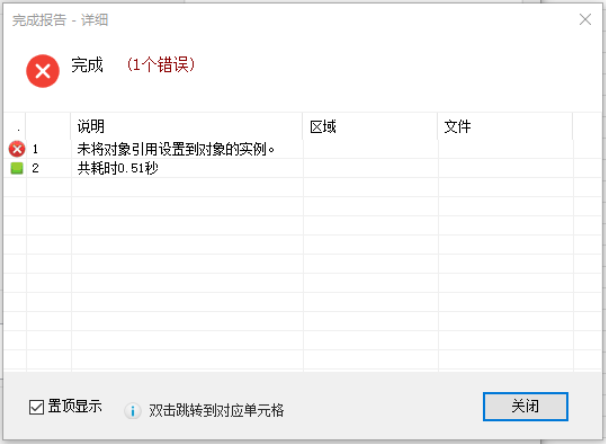The width and height of the screenshot is (606, 444).
Task: Click the red error icon in row 1
Action: [x=17, y=149]
